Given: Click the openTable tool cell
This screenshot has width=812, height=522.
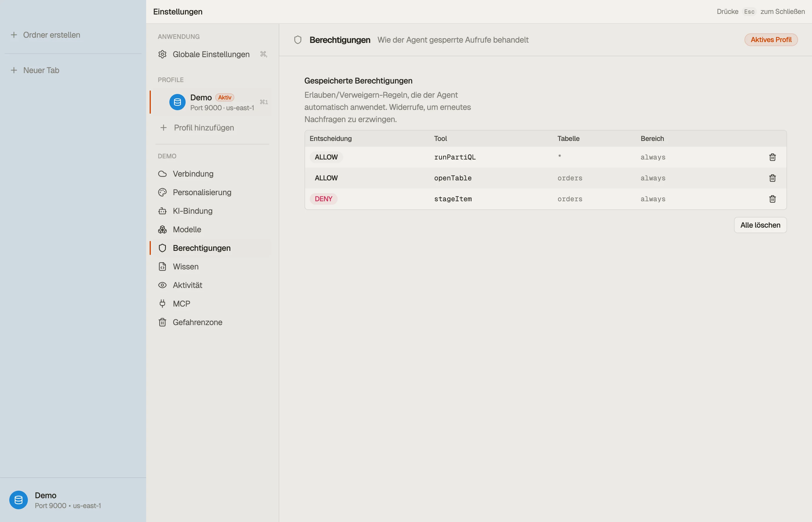Looking at the screenshot, I should (453, 178).
